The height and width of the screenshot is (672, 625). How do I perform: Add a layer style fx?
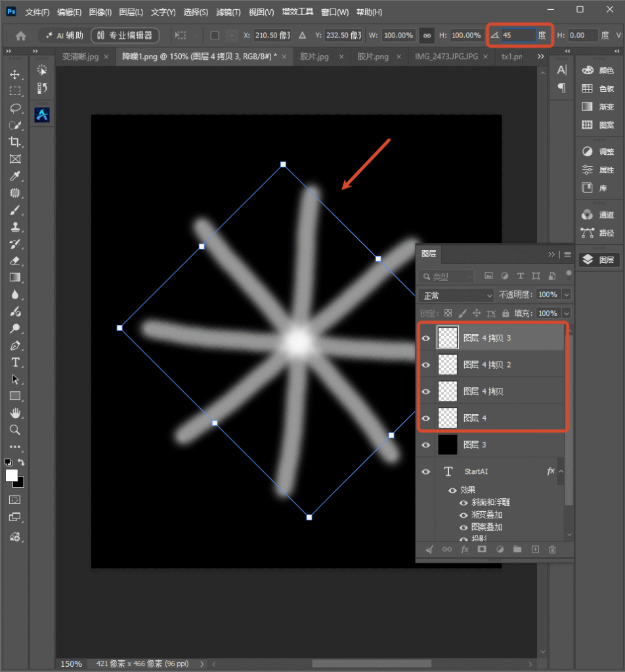click(465, 549)
